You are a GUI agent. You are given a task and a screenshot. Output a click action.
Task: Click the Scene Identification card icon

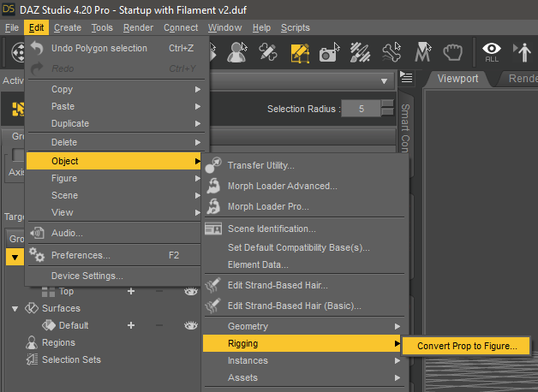[213, 229]
